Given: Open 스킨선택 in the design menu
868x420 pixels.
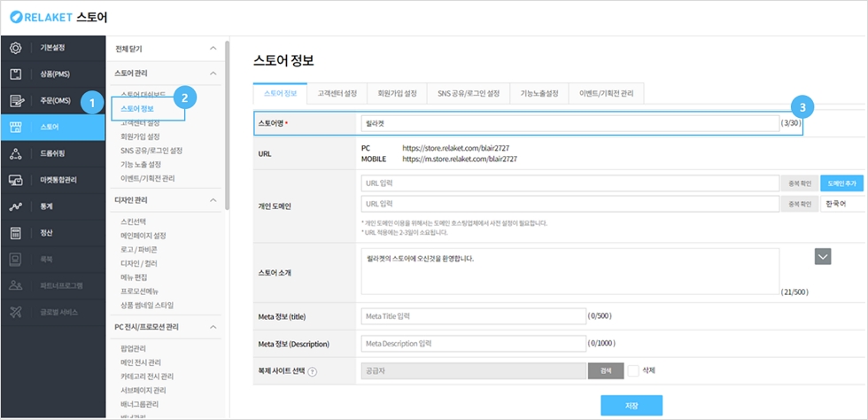Looking at the screenshot, I should pos(133,221).
